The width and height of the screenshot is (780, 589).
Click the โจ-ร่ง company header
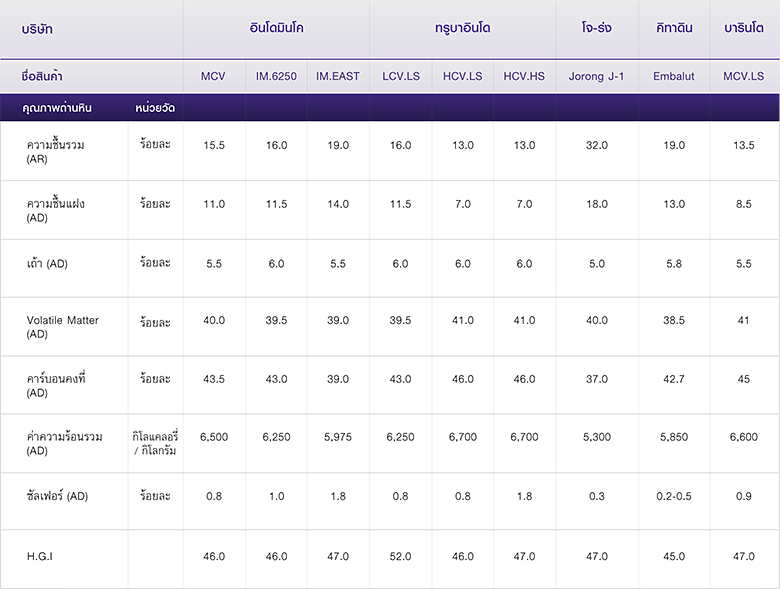596,27
